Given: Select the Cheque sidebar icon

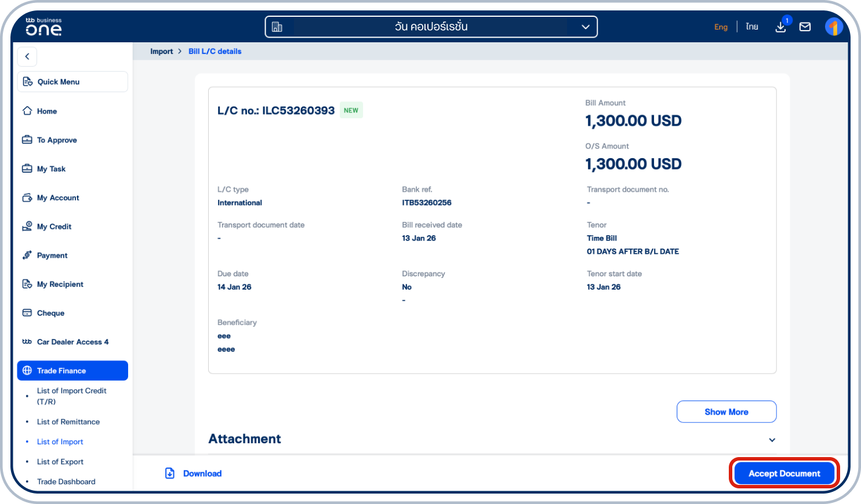Looking at the screenshot, I should pyautogui.click(x=27, y=313).
